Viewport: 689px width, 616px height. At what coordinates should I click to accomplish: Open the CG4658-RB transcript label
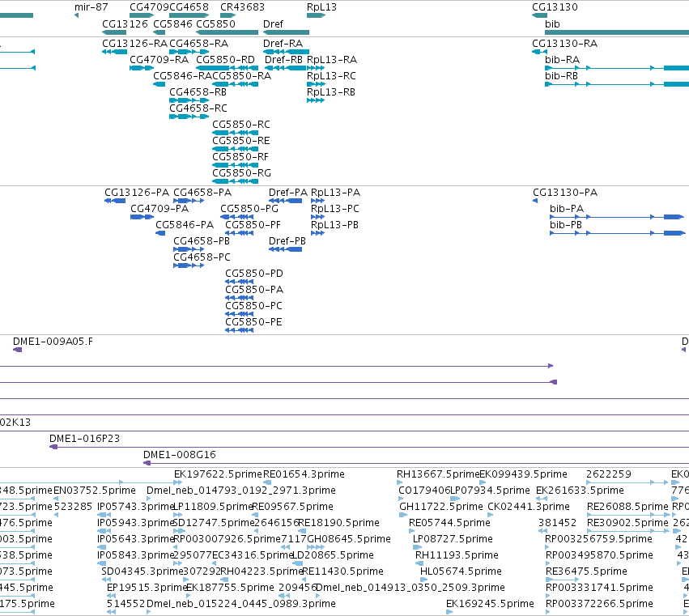coord(198,92)
